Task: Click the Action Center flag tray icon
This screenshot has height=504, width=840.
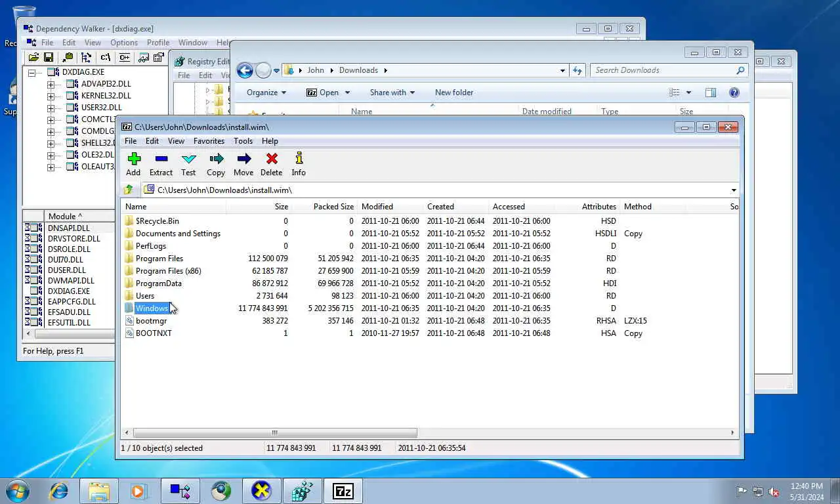Action: coord(742,492)
